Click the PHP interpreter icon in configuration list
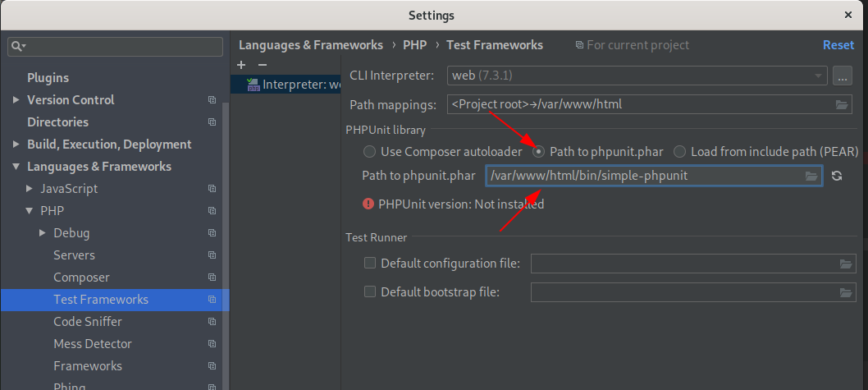The image size is (868, 390). (x=254, y=85)
